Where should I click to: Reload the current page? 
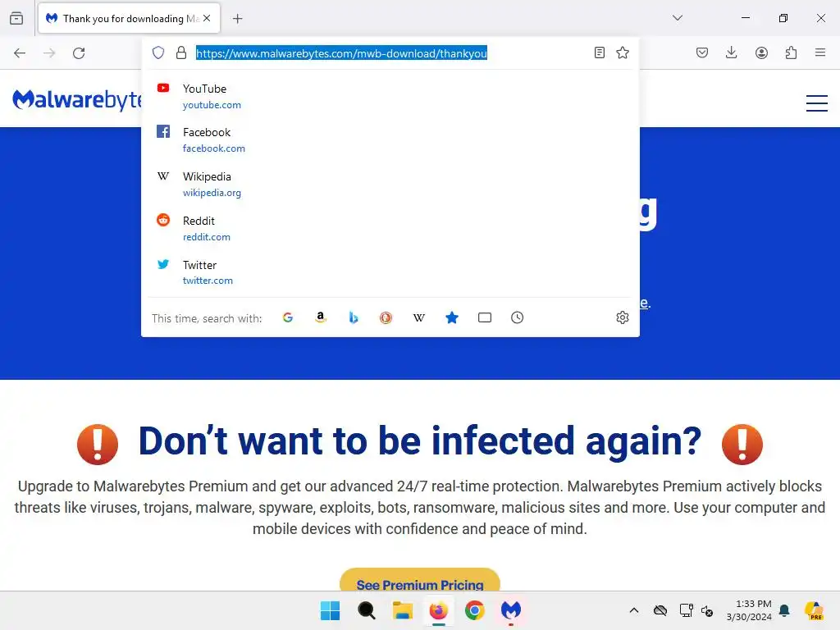79,53
